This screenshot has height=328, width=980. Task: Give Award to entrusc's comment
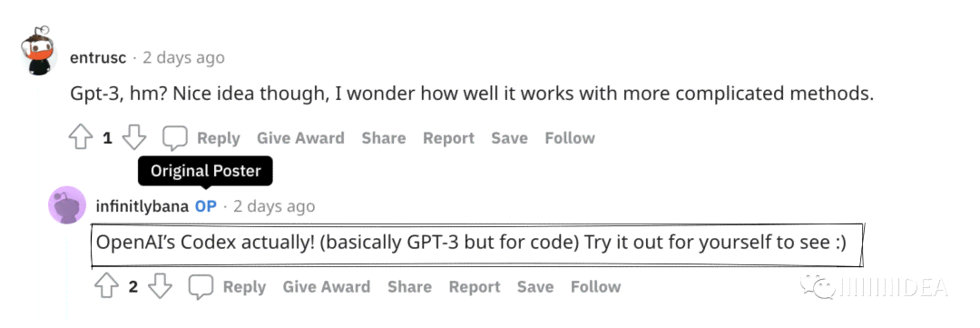[300, 138]
